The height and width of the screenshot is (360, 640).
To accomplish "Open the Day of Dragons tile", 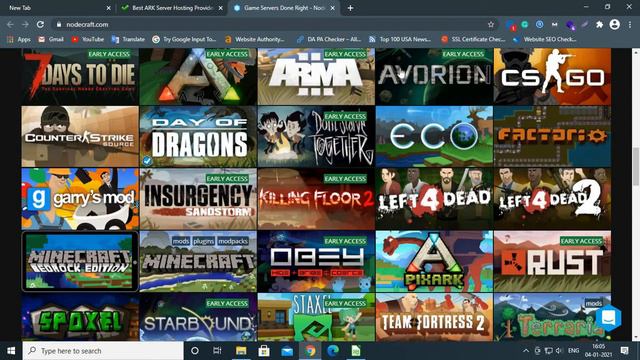I will pyautogui.click(x=198, y=136).
